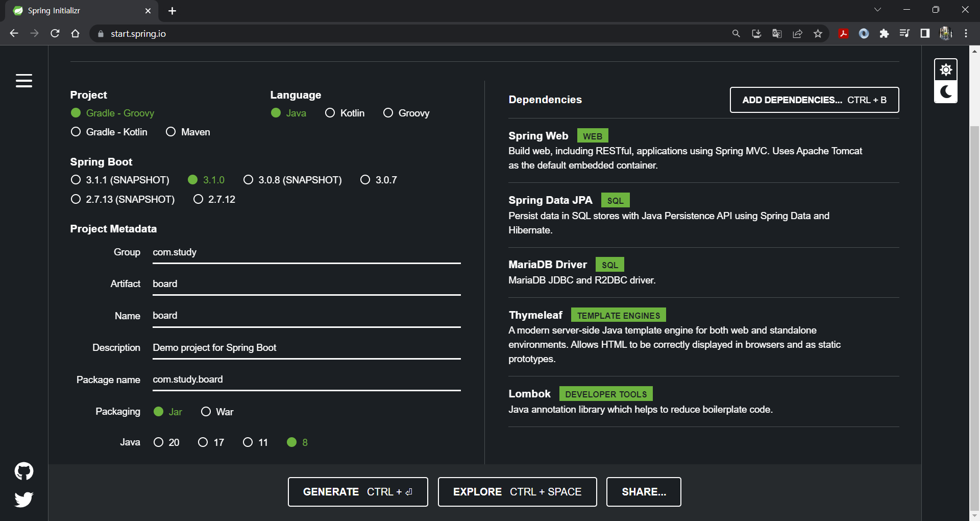Open the Chrome three-dot menu
The width and height of the screenshot is (980, 521).
click(966, 33)
